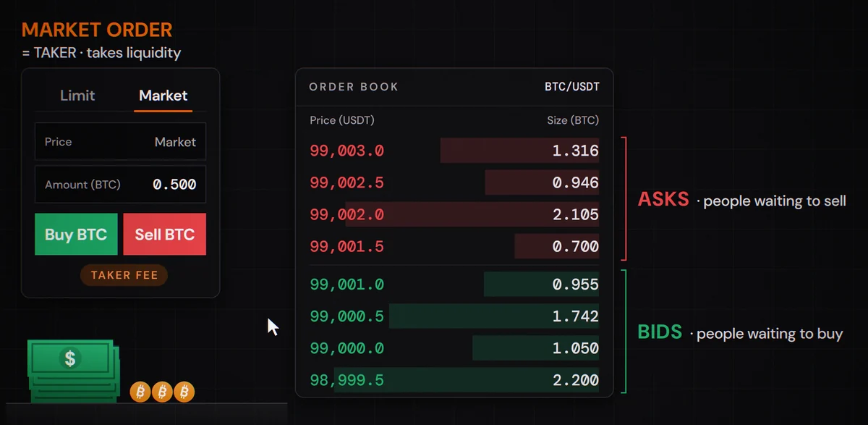Click ask size 2.105

coord(576,214)
